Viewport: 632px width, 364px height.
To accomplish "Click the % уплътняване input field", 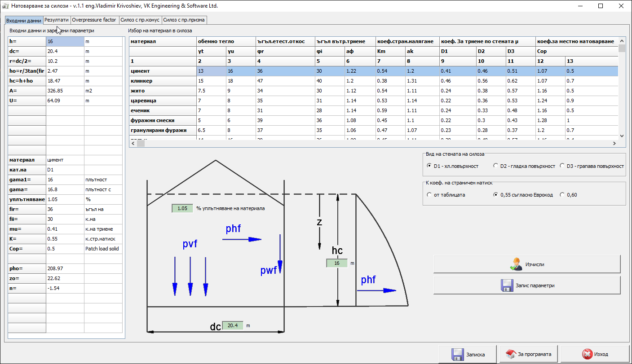I will (182, 208).
